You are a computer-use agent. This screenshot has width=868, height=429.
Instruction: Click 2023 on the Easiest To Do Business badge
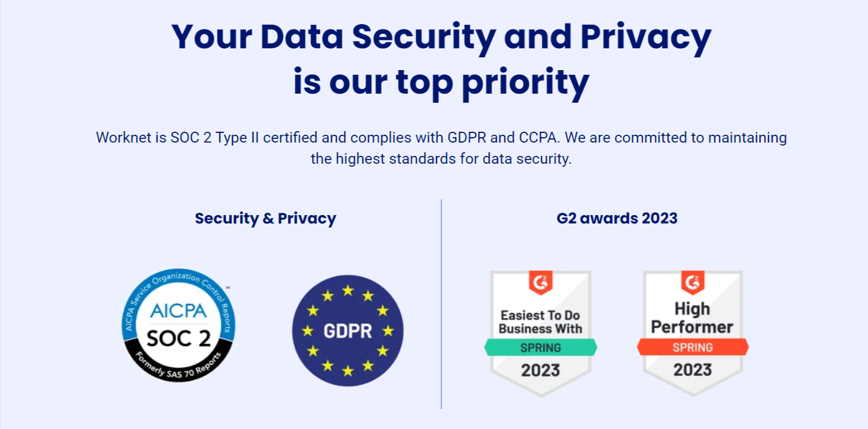point(540,370)
